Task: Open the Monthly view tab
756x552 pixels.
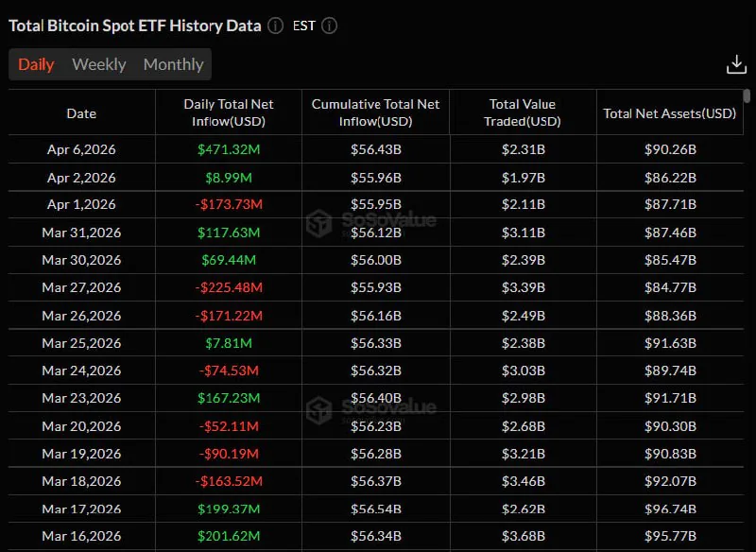Action: (173, 64)
